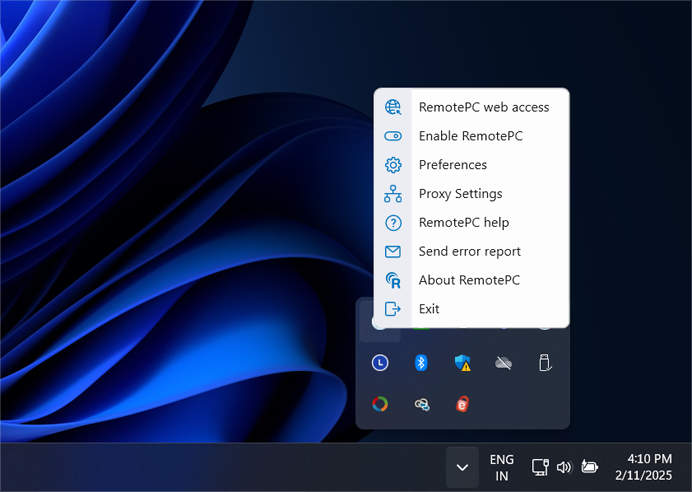
Task: Click the taskbar speaker volume icon
Action: [564, 467]
